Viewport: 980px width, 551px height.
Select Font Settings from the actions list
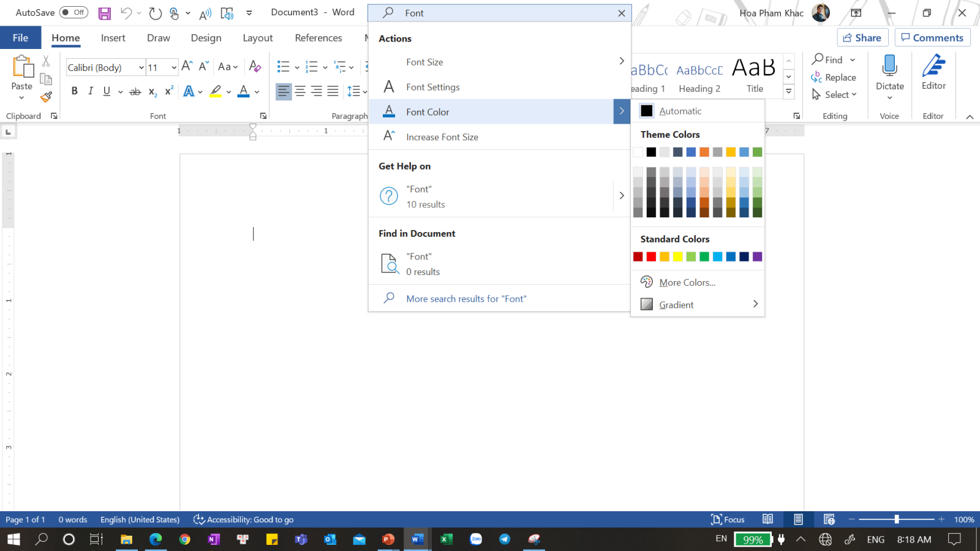click(432, 87)
